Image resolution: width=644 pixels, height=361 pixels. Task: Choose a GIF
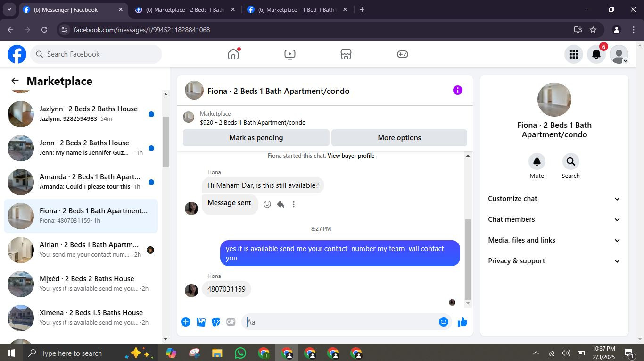pyautogui.click(x=231, y=322)
